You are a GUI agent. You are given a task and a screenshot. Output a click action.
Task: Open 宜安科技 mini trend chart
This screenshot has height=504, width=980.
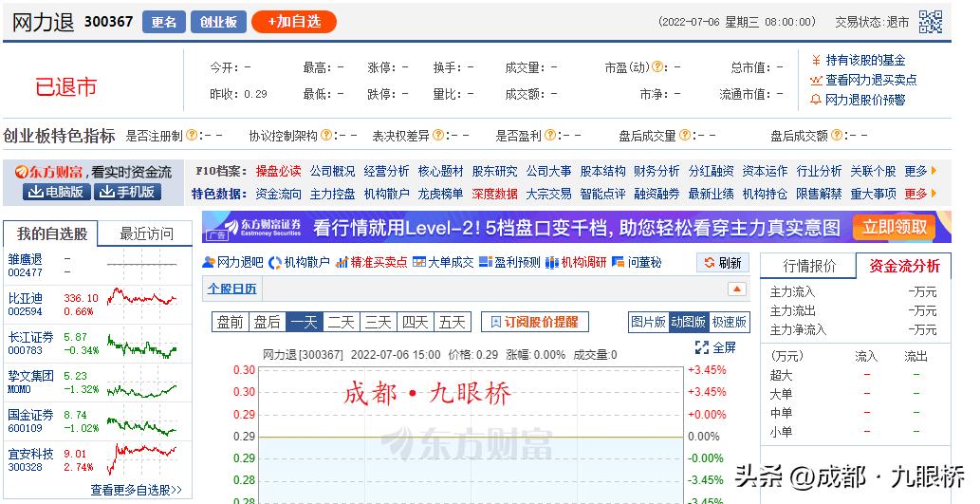click(x=142, y=459)
